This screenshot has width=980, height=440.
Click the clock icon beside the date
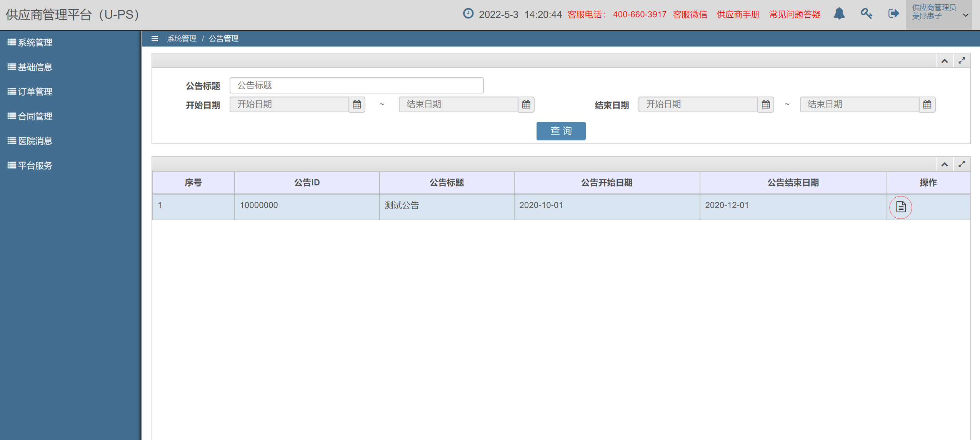point(468,14)
